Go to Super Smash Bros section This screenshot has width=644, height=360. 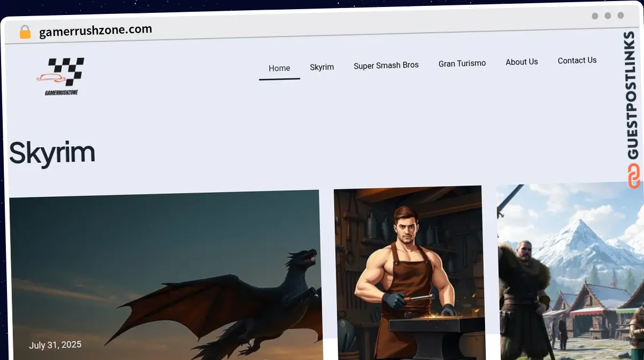[x=386, y=66]
